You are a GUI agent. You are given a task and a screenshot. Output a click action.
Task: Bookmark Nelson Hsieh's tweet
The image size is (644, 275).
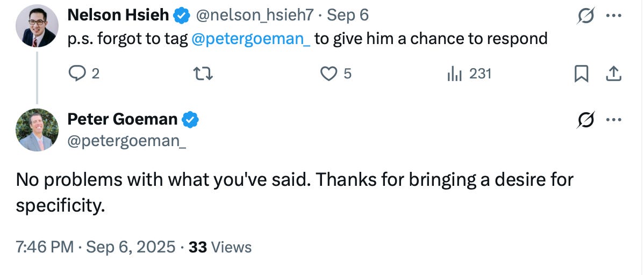point(581,74)
